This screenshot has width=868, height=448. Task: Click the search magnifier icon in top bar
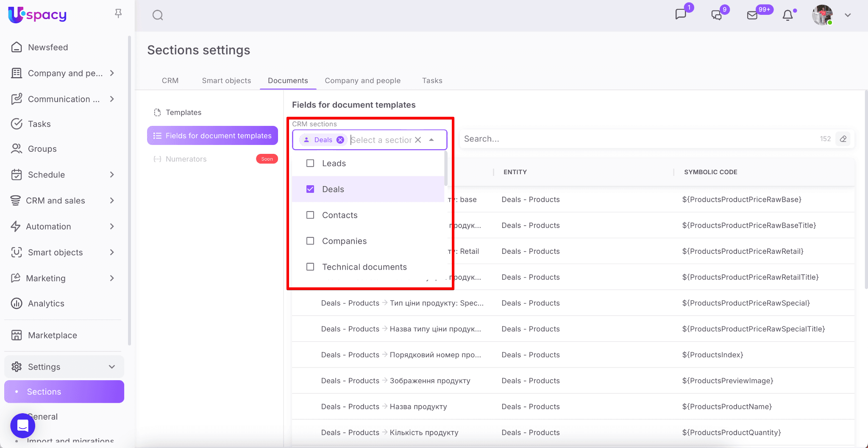tap(158, 15)
